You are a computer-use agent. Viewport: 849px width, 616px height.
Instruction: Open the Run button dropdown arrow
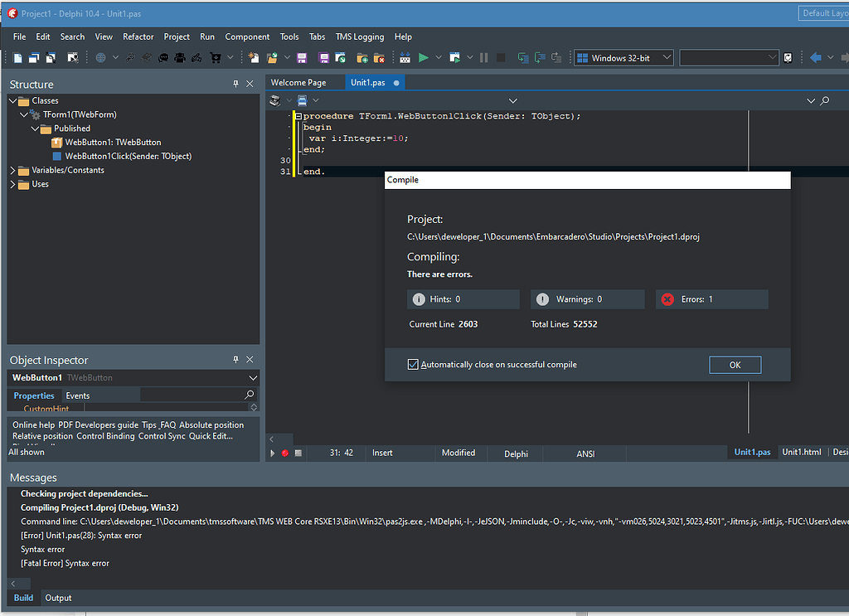439,57
